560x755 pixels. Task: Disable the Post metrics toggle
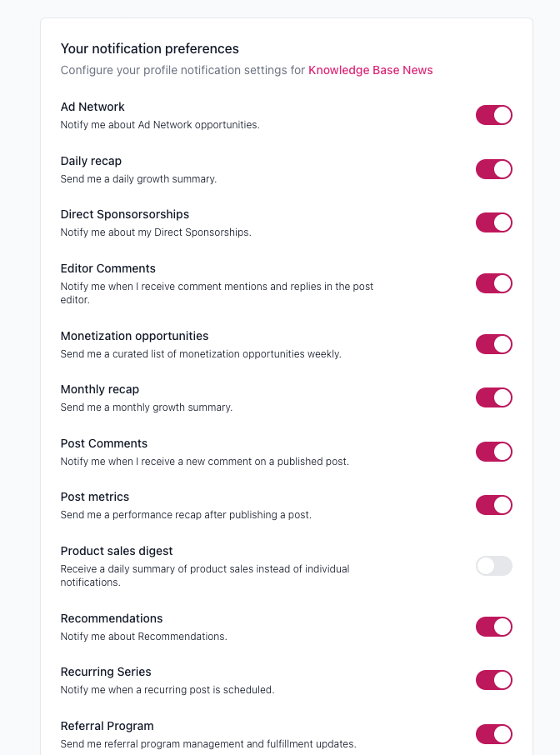494,505
